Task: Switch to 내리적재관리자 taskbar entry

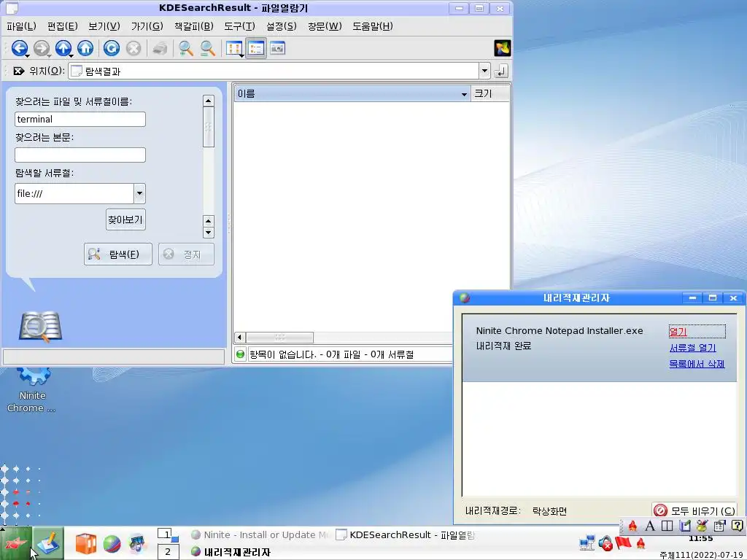Action: coord(231,552)
